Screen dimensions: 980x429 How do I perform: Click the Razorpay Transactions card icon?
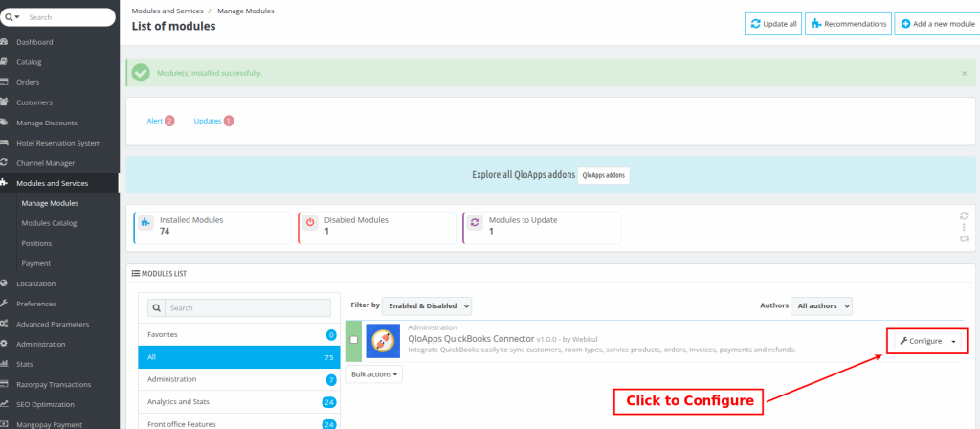click(x=4, y=384)
